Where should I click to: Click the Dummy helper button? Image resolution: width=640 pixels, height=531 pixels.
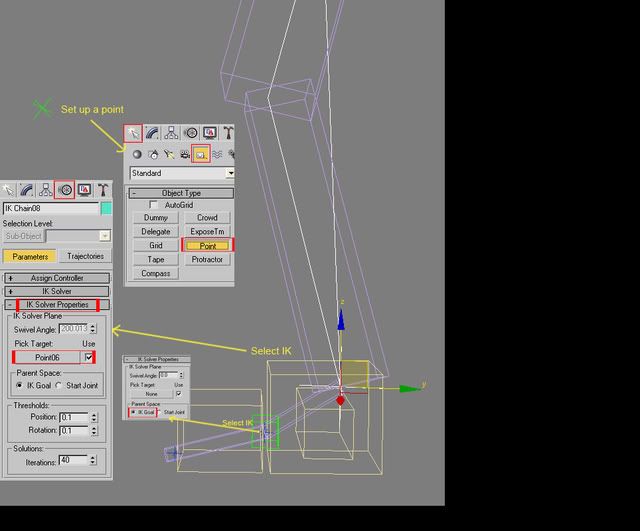tap(156, 217)
